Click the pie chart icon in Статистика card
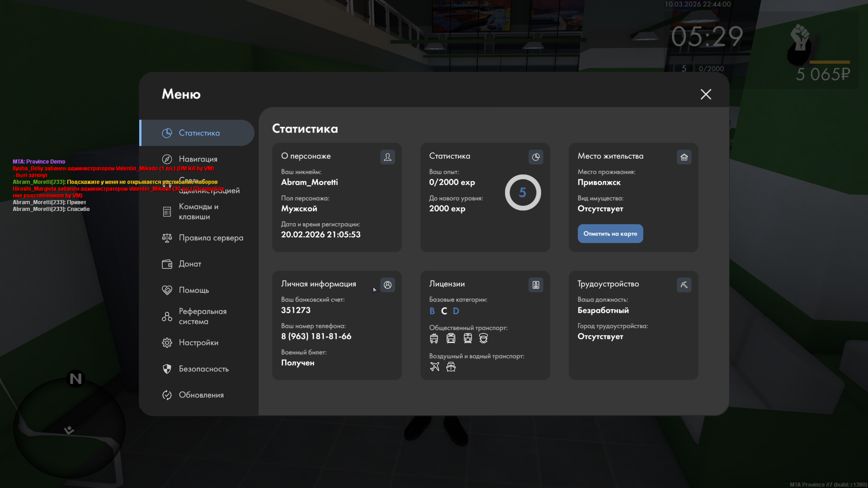The image size is (868, 488). click(x=536, y=157)
